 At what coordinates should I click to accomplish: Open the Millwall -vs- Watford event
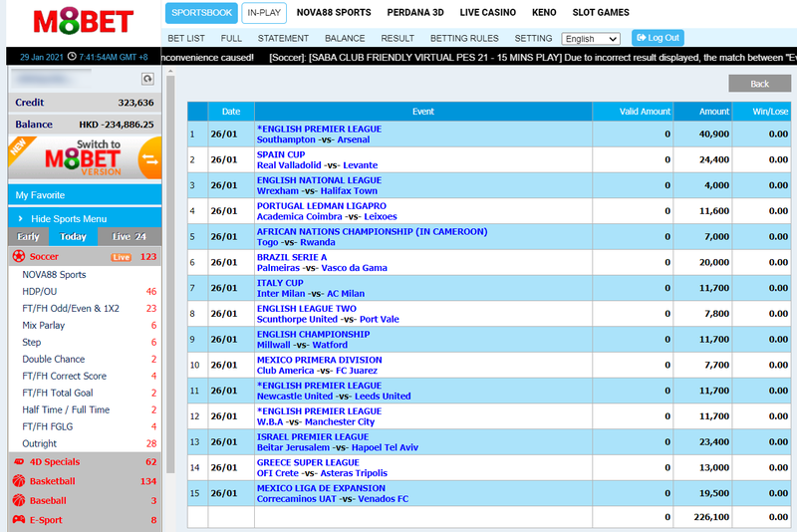pyautogui.click(x=302, y=345)
